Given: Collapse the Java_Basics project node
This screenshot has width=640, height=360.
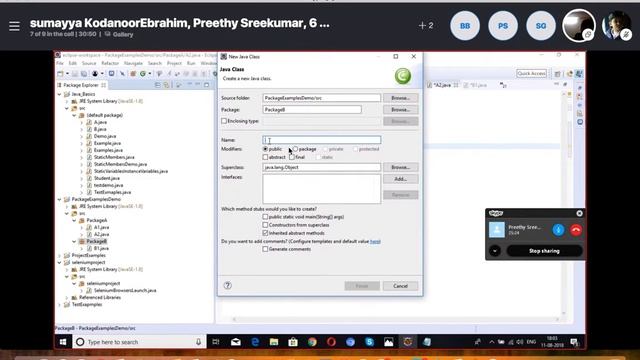Looking at the screenshot, I should coord(60,94).
